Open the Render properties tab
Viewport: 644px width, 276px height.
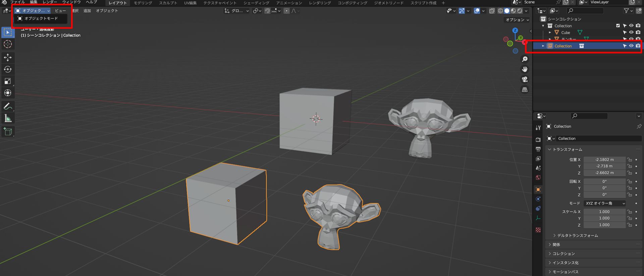click(538, 140)
